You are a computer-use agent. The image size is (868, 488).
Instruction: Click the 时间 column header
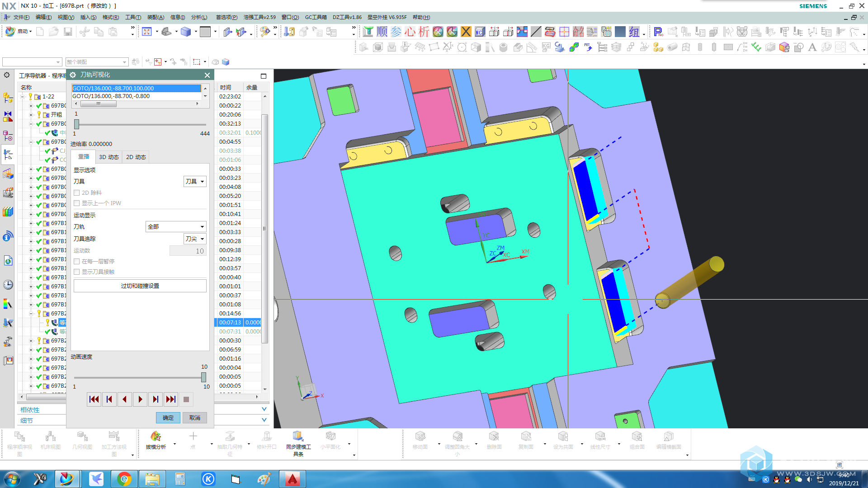pos(230,88)
